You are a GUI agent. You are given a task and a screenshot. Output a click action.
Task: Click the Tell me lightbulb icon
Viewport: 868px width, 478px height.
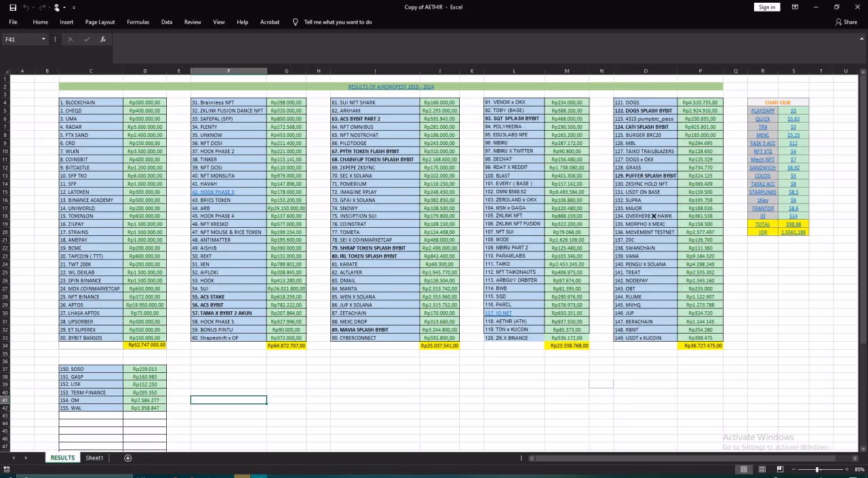(295, 22)
